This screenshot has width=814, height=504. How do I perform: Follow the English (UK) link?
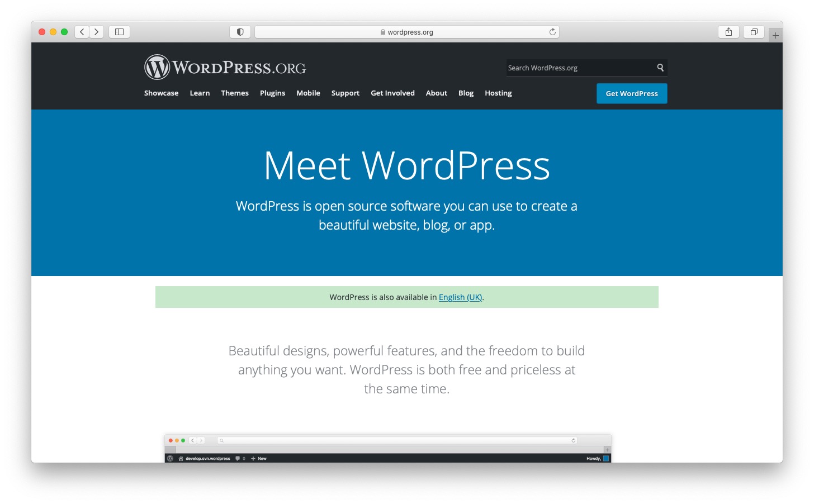pyautogui.click(x=460, y=297)
